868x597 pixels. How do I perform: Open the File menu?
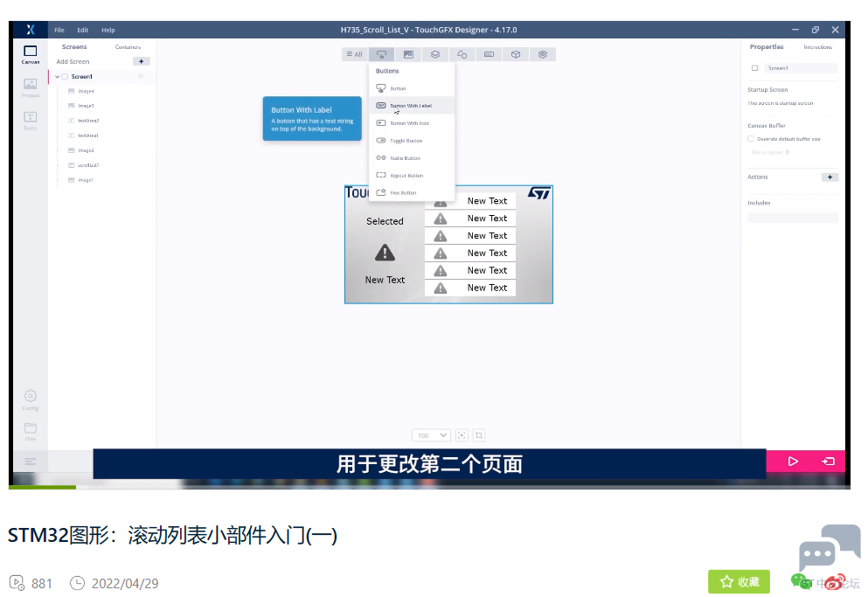pyautogui.click(x=59, y=30)
